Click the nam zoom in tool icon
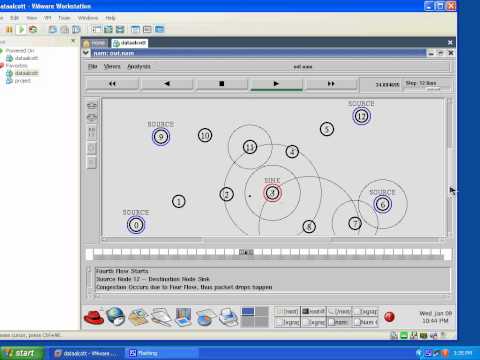This screenshot has width=480, height=360. coord(92,106)
